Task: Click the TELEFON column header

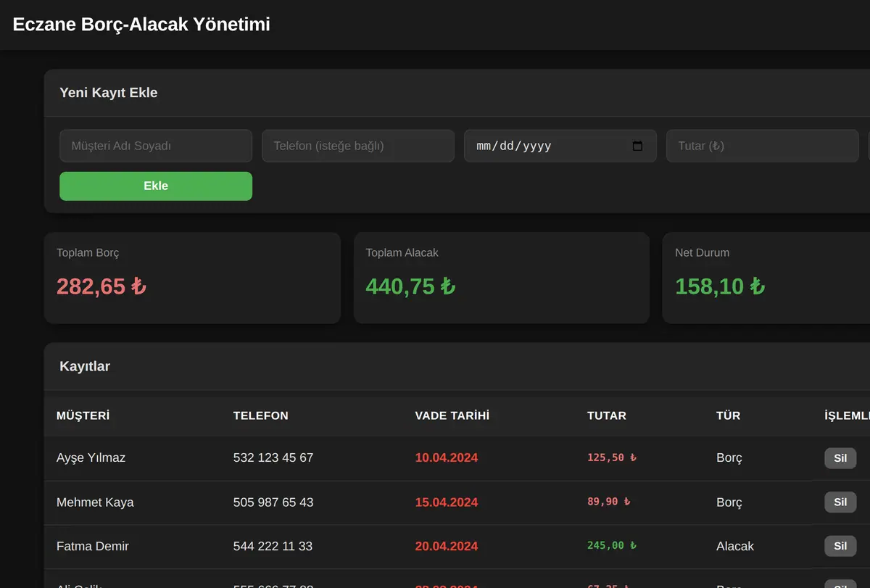Action: tap(261, 415)
